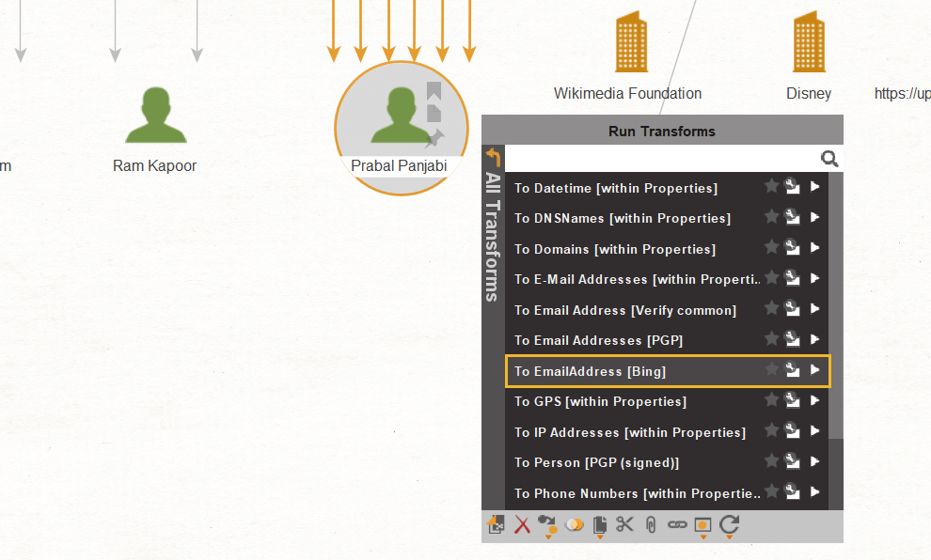
Task: Click the merge entities icon
Action: (x=575, y=524)
